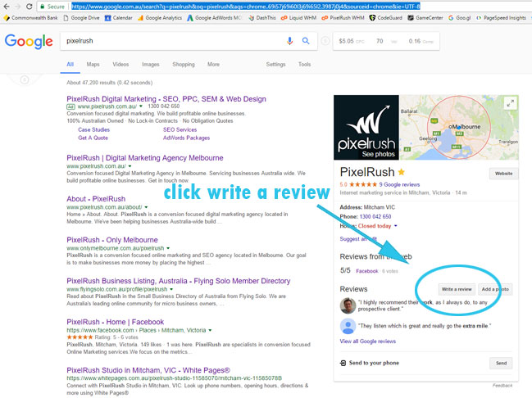
Task: Open the More search filter menu
Action: 213,64
